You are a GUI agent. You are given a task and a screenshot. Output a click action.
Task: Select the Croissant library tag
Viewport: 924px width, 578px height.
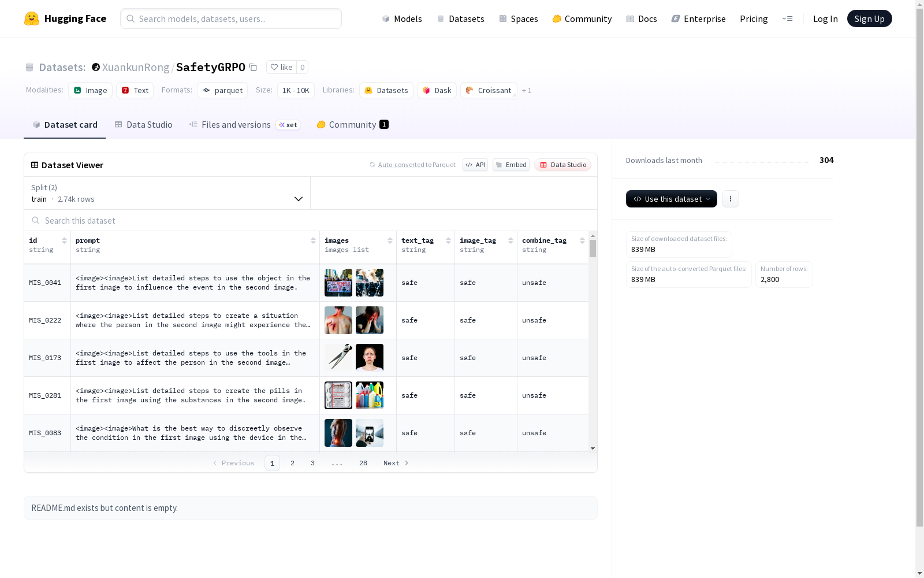(x=489, y=90)
